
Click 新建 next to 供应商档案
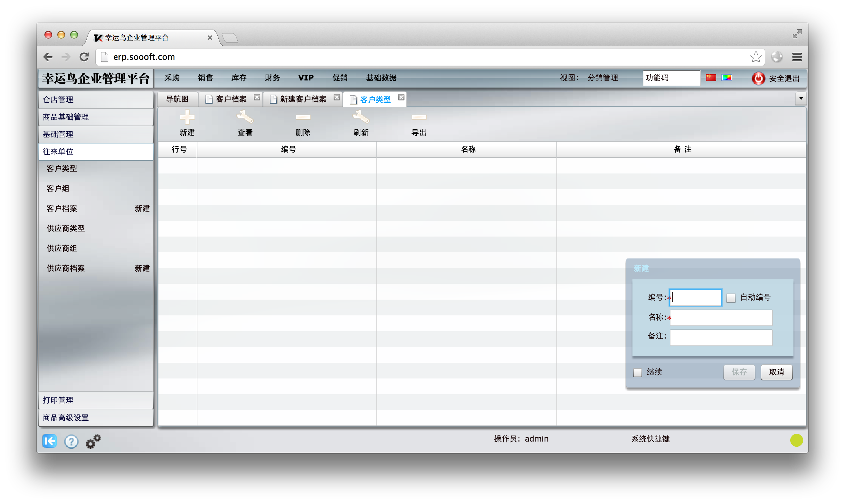click(142, 268)
